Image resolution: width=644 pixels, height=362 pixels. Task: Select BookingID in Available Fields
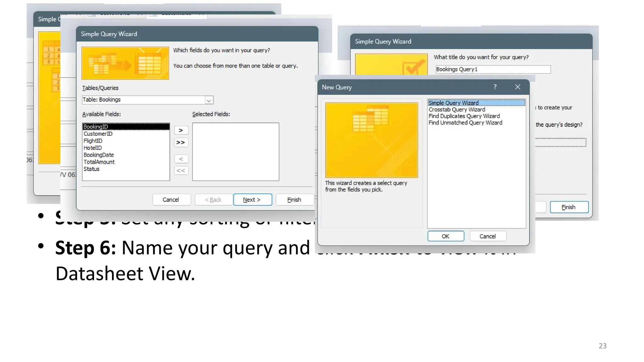(x=126, y=127)
